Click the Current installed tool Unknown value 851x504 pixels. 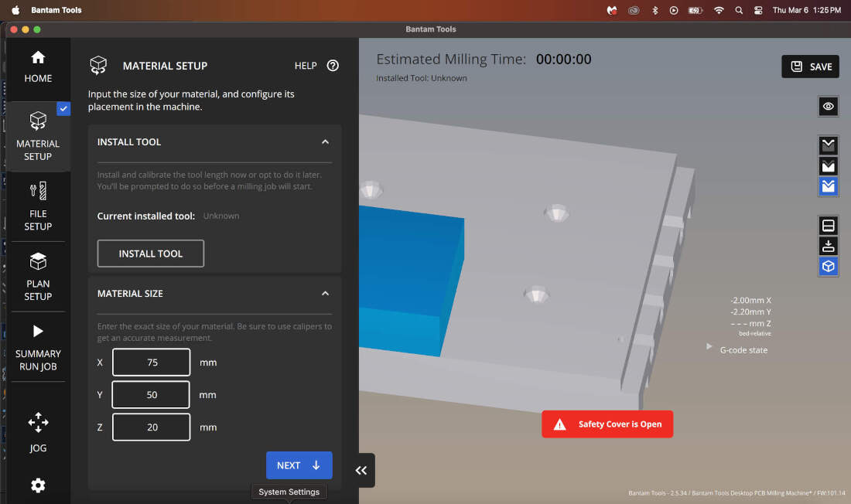[x=221, y=216]
